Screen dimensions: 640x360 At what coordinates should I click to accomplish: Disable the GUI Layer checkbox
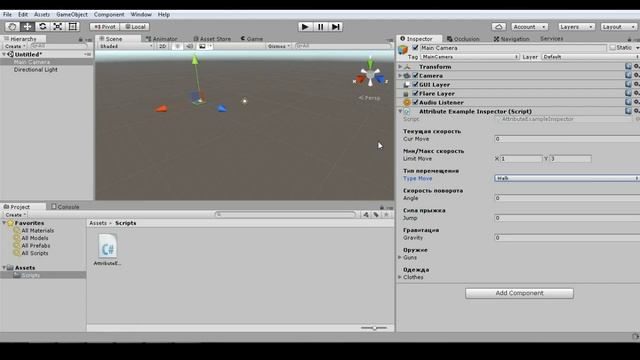(x=415, y=84)
